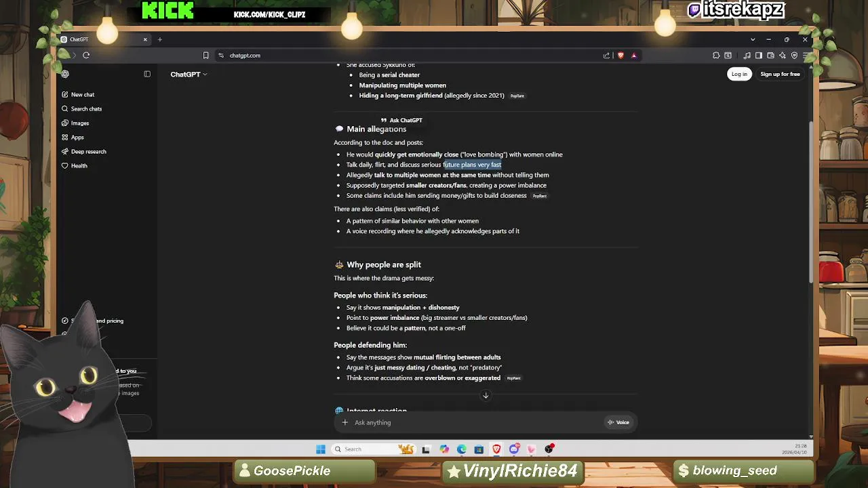Click 'Being a serial cheater' bullet
The image size is (868, 488).
click(x=389, y=75)
